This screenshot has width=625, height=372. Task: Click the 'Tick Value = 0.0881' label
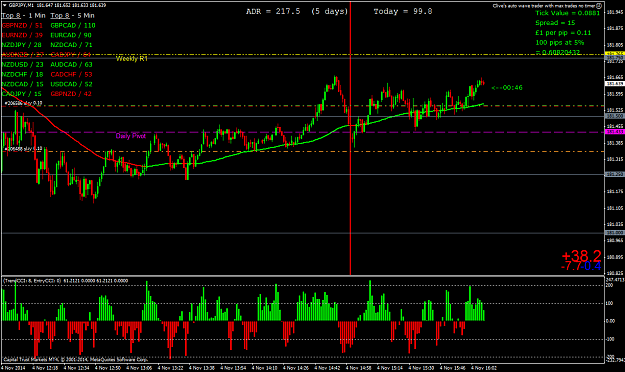tap(568, 13)
